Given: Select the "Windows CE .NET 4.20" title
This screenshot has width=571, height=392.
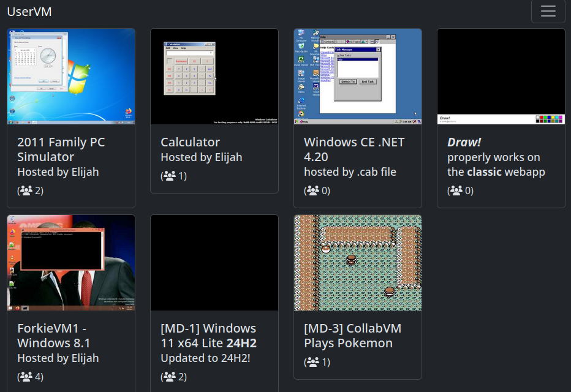Looking at the screenshot, I should [354, 149].
